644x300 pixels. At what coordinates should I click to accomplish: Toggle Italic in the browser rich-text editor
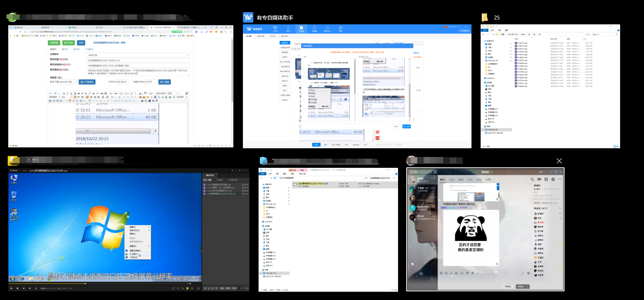click(x=67, y=93)
